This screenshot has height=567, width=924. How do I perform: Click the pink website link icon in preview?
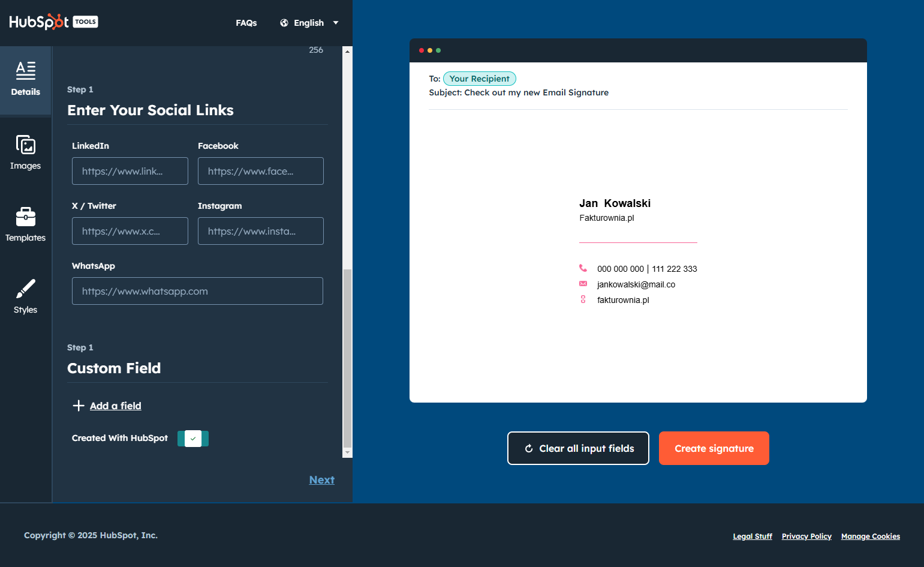583,299
